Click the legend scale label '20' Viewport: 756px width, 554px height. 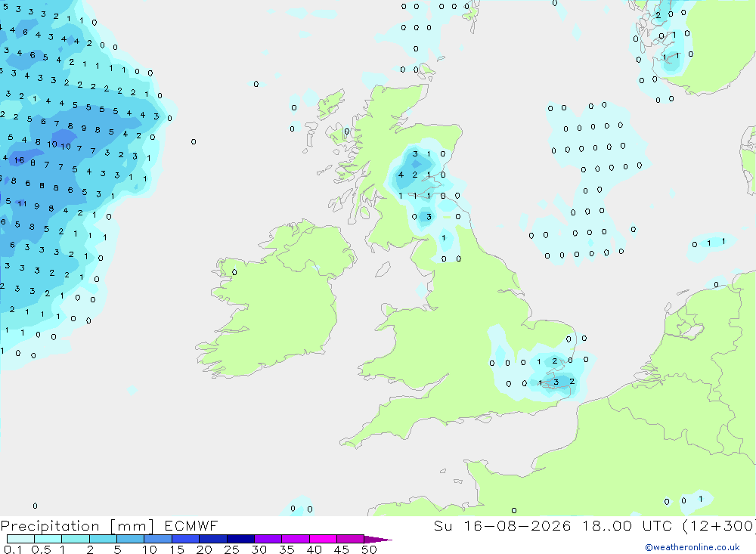(204, 549)
